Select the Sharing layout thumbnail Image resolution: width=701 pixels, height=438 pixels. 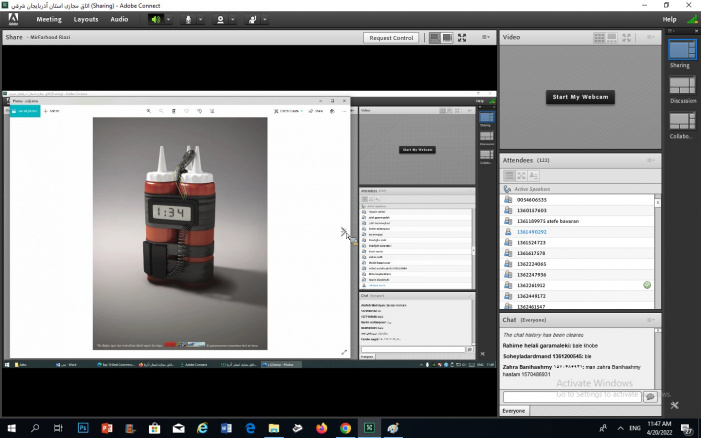click(x=682, y=50)
